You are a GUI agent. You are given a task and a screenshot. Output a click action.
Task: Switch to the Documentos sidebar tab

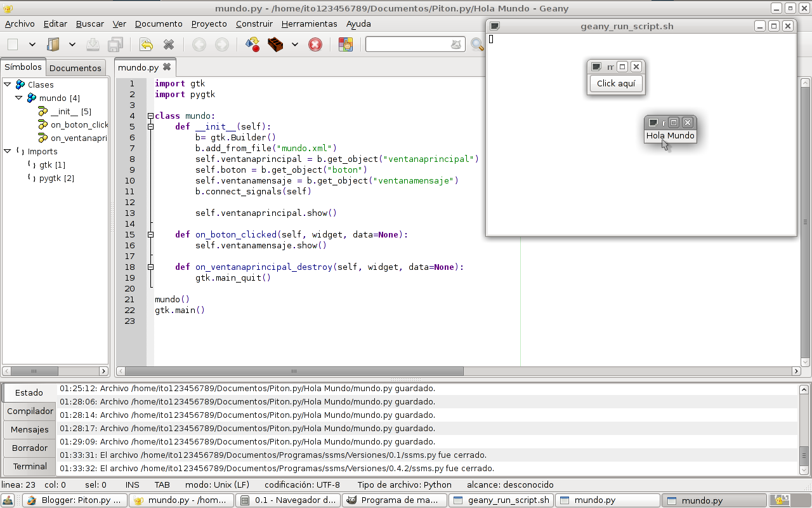pos(75,68)
